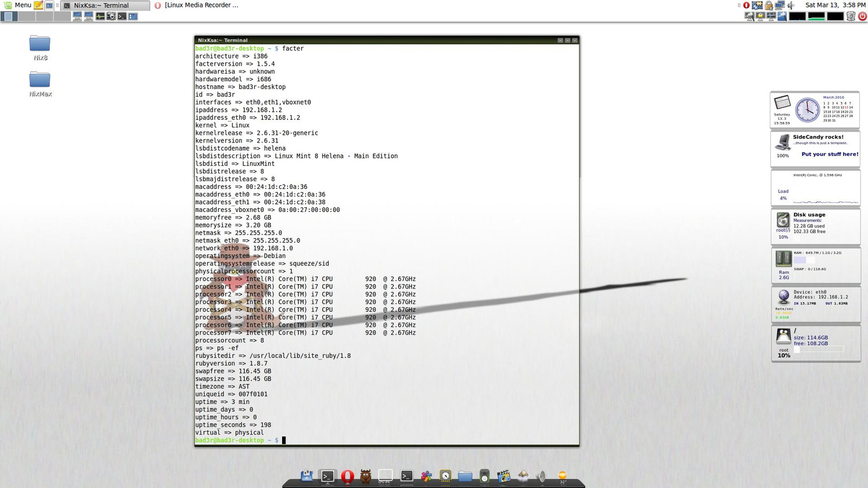
Task: Open the blue folder icon in dock
Action: (465, 476)
